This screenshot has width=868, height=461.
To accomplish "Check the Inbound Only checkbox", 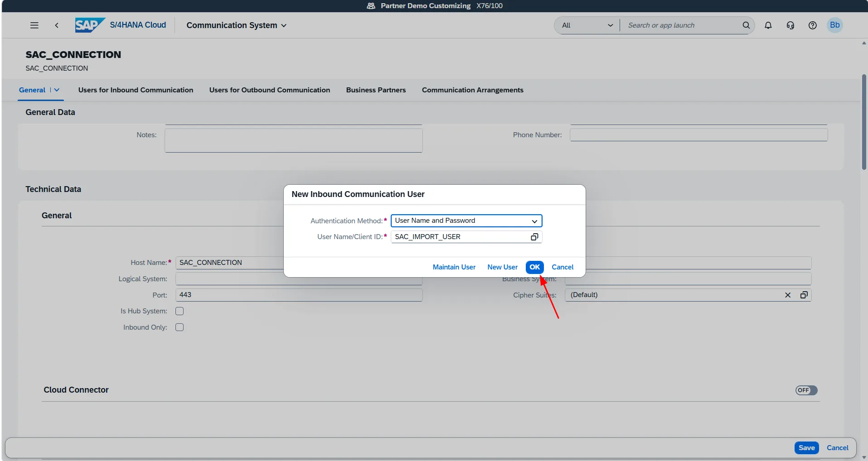I will coord(179,327).
